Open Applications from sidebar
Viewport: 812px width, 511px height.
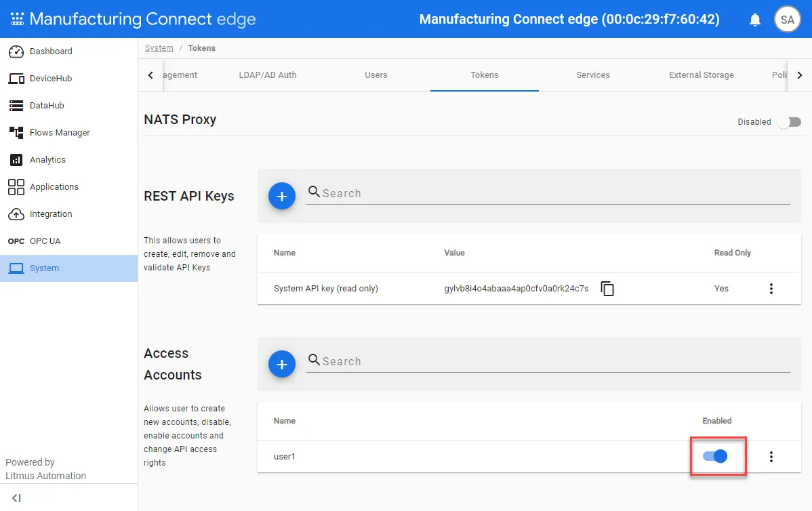point(69,187)
